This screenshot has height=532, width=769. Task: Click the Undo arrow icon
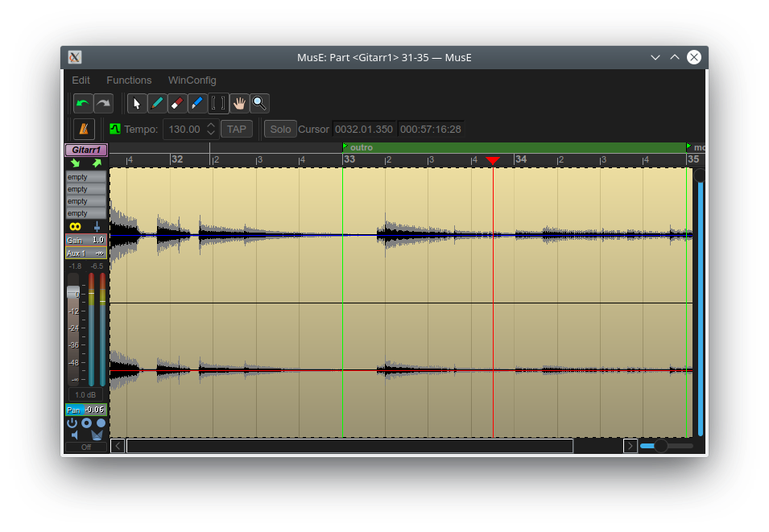pyautogui.click(x=82, y=103)
